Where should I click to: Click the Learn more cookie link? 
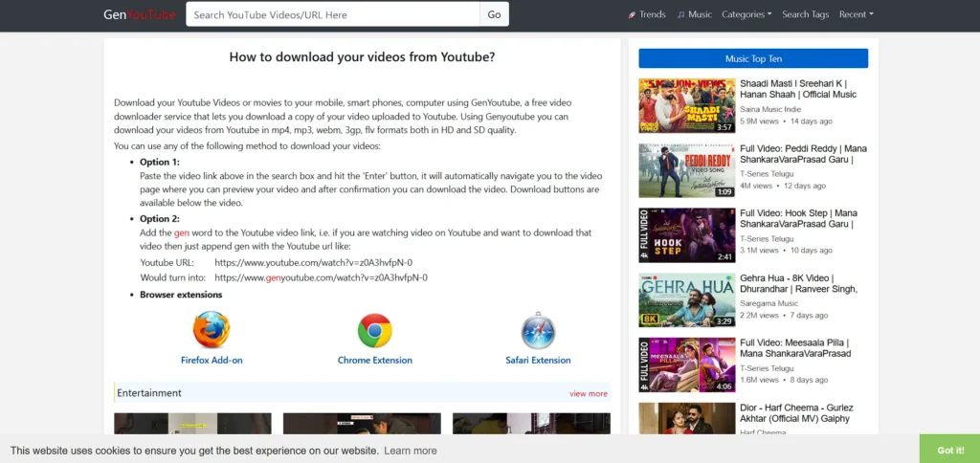pos(411,451)
